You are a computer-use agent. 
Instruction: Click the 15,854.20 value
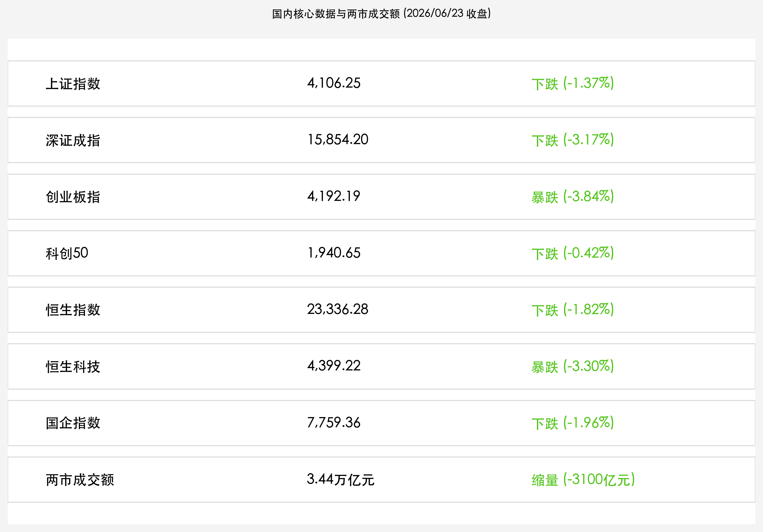(338, 139)
